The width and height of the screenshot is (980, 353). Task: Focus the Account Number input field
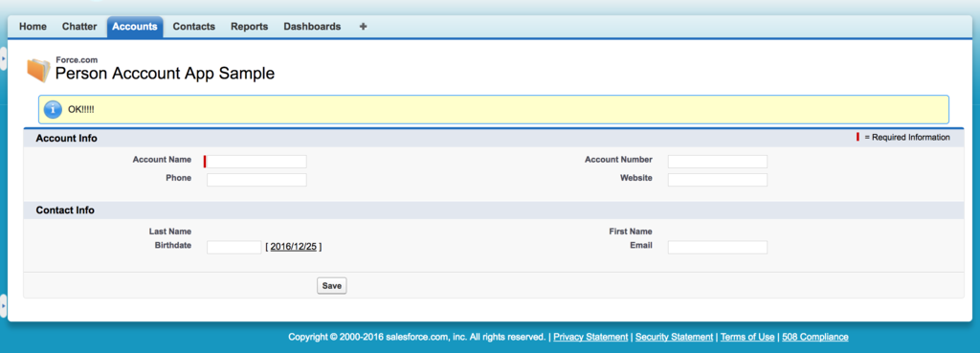click(718, 162)
